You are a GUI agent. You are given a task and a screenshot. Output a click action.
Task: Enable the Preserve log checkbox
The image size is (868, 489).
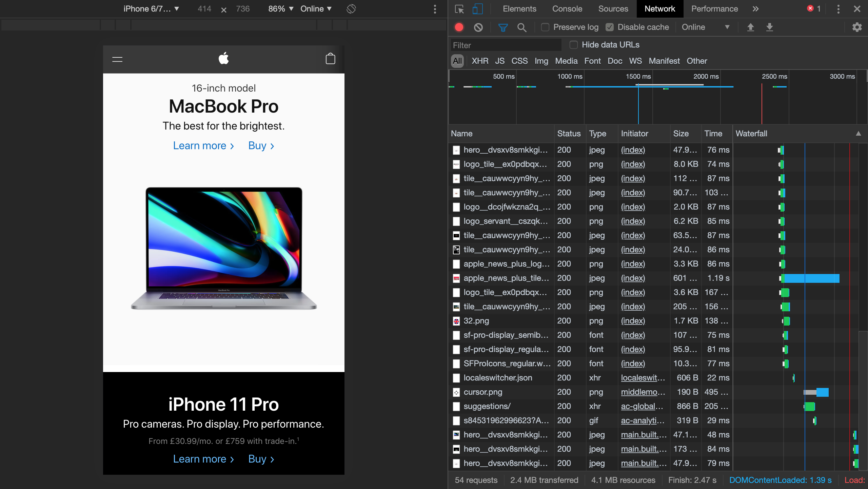click(545, 27)
